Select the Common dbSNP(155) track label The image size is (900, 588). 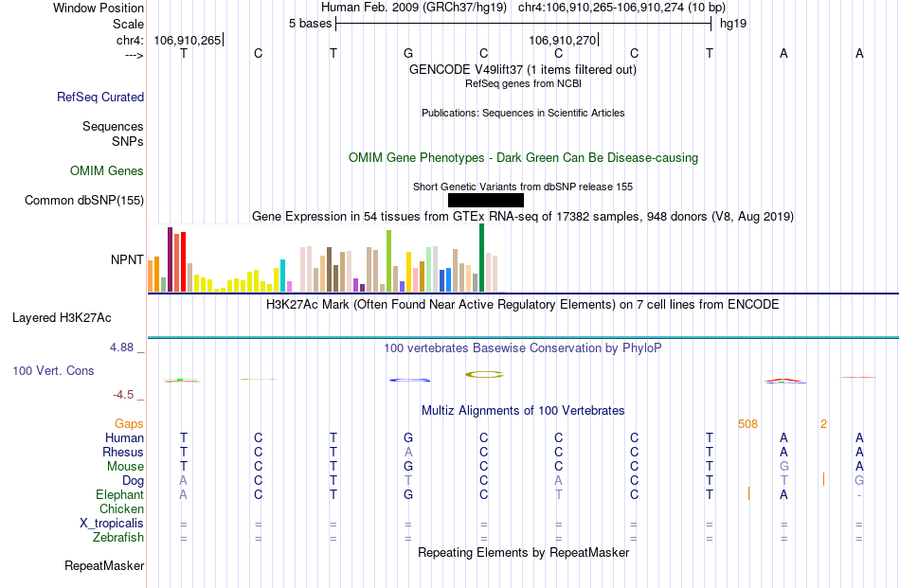coord(84,200)
